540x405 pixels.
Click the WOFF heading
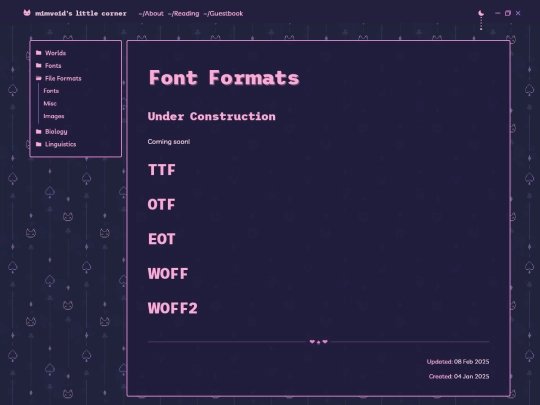[168, 274]
